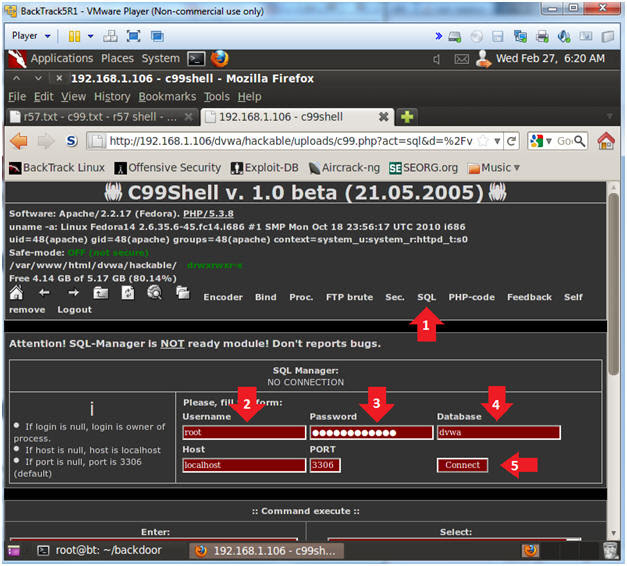
Task: Expand the VMware devices chevron
Action: click(x=439, y=36)
